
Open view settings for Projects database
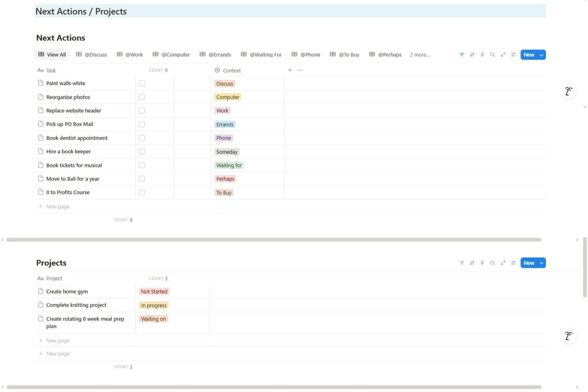(x=513, y=263)
